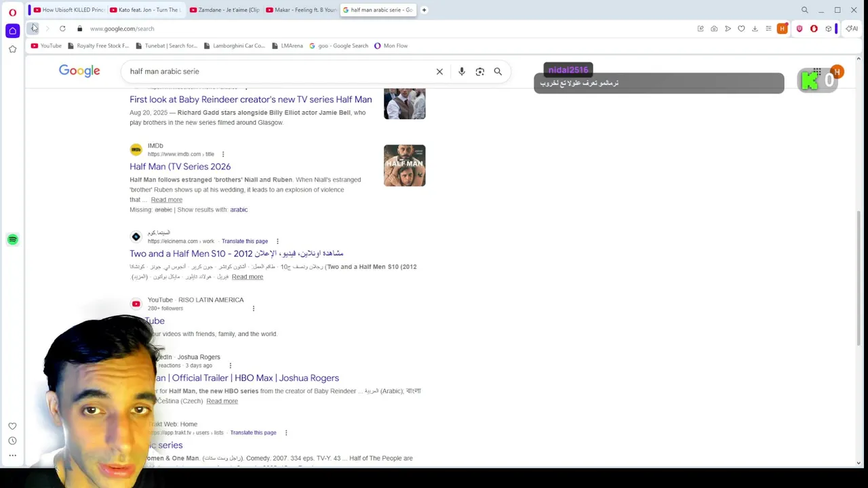Expand IMDb snippet with Read more
The width and height of the screenshot is (868, 488).
click(x=167, y=200)
